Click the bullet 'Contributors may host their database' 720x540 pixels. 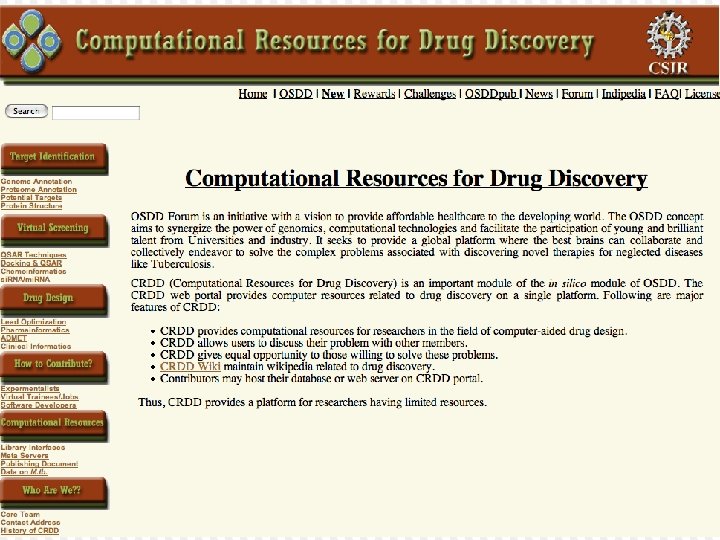(321, 379)
